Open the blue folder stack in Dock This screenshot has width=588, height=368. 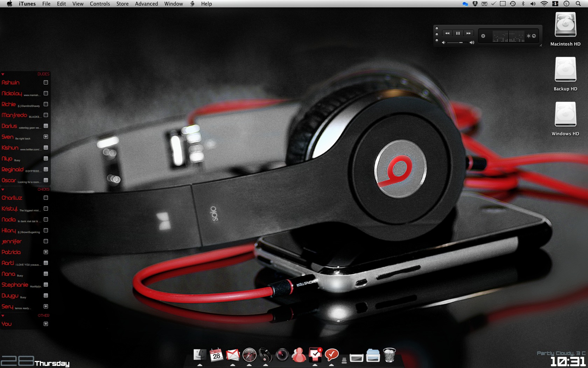pyautogui.click(x=373, y=355)
